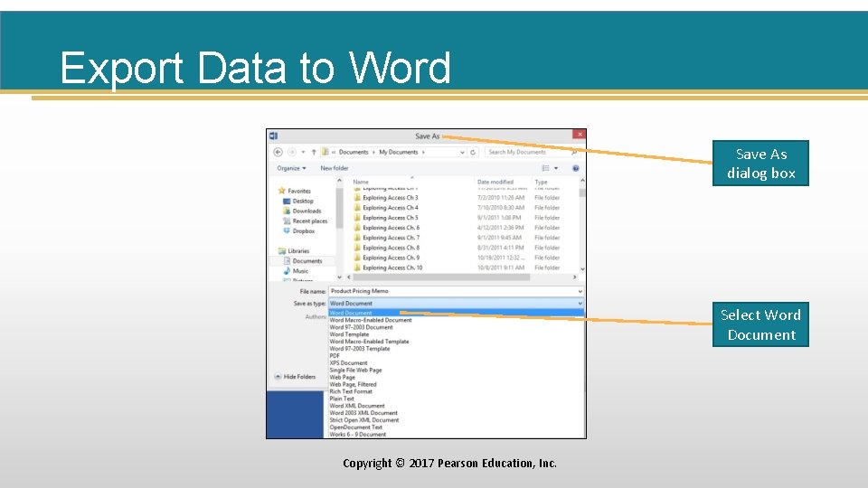Image resolution: width=868 pixels, height=488 pixels.
Task: Select Favorites in navigation pane
Action: click(294, 191)
